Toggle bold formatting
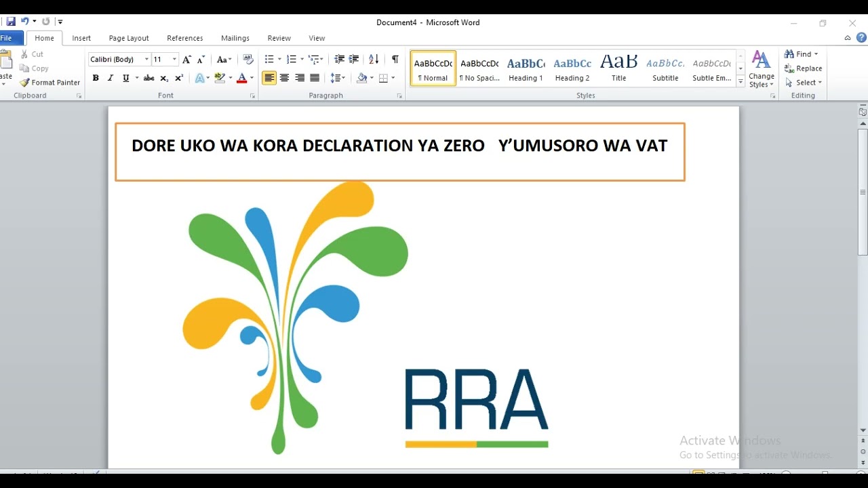The image size is (868, 488). tap(96, 79)
